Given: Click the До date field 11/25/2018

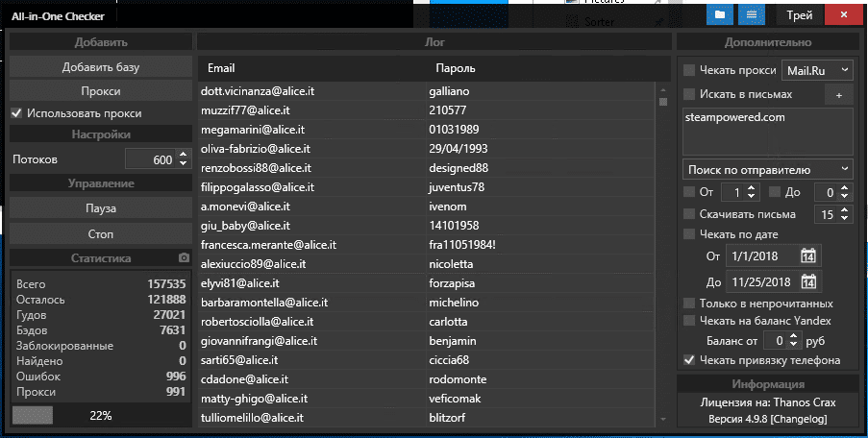Looking at the screenshot, I should [x=761, y=281].
